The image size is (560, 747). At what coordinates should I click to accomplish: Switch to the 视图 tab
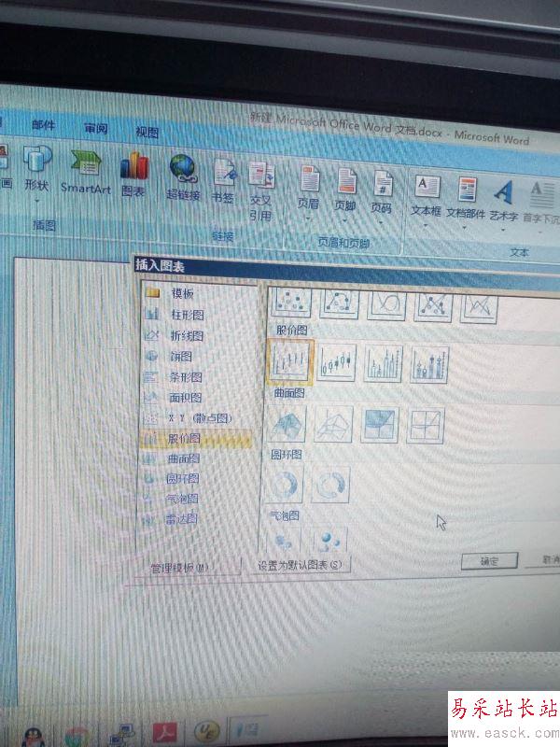tap(147, 132)
